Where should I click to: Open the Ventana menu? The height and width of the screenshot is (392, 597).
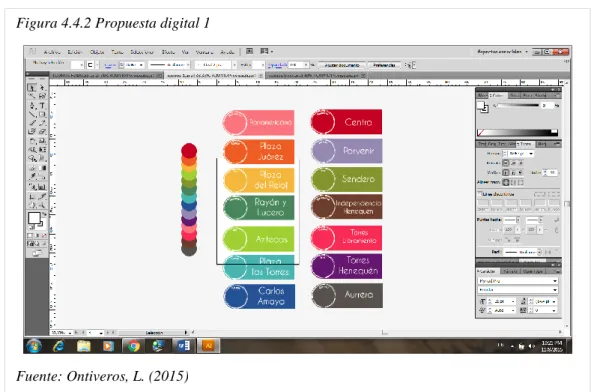[204, 52]
